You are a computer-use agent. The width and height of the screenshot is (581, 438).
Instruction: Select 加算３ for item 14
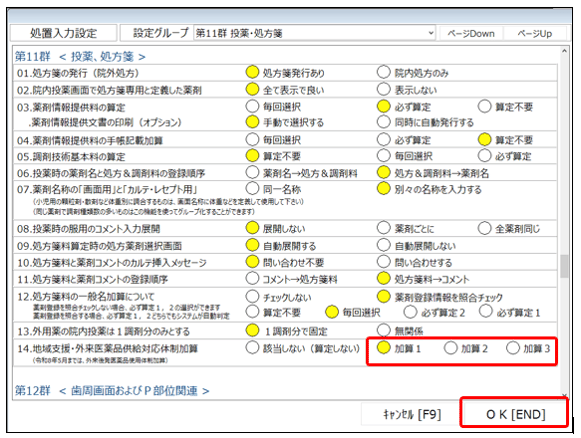pyautogui.click(x=513, y=348)
